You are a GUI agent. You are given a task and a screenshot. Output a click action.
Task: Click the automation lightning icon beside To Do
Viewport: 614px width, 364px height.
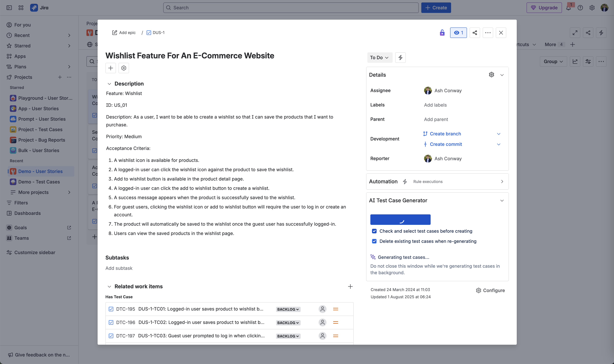click(x=400, y=57)
